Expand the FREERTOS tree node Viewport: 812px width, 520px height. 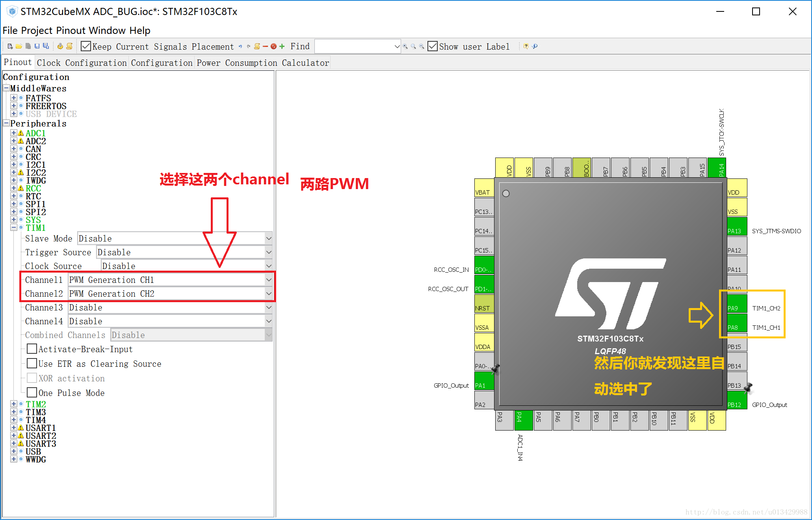[14, 106]
